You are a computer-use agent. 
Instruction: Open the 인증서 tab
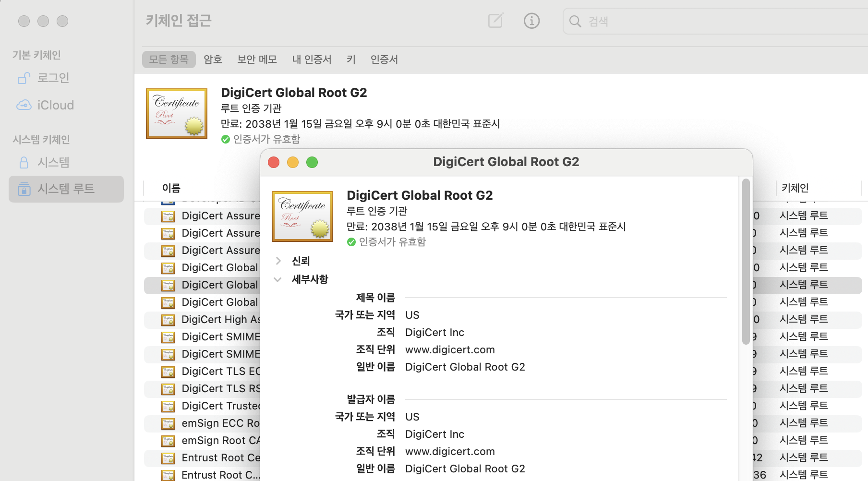click(x=384, y=59)
